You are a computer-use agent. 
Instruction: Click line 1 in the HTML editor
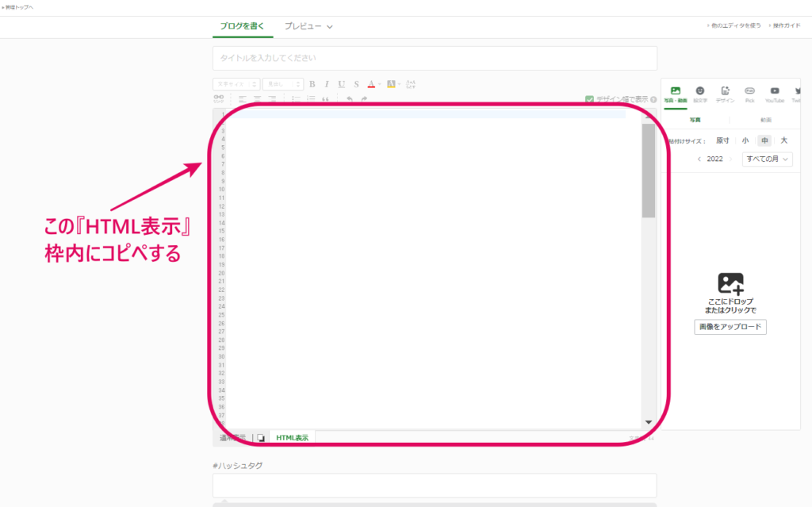426,114
